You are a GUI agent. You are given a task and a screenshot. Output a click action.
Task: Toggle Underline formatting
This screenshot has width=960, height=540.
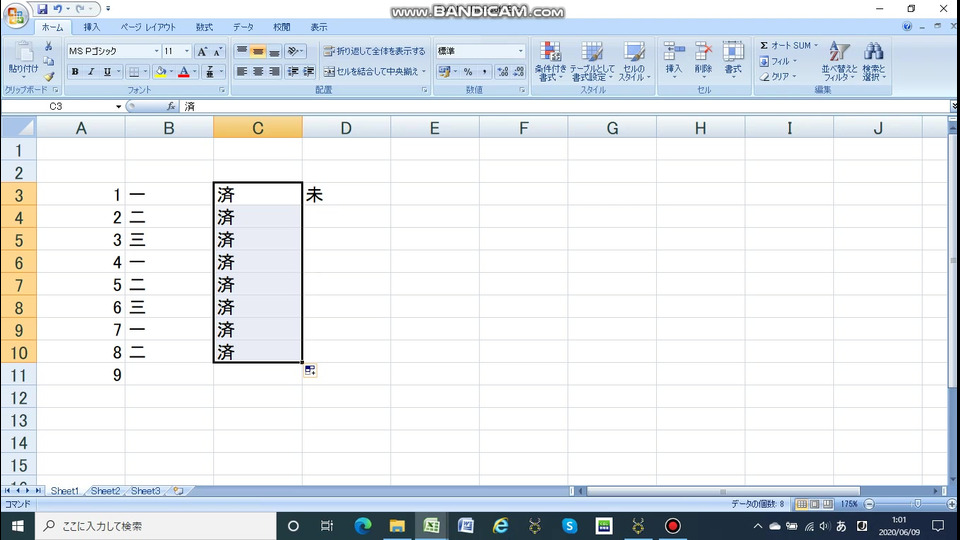(x=107, y=72)
